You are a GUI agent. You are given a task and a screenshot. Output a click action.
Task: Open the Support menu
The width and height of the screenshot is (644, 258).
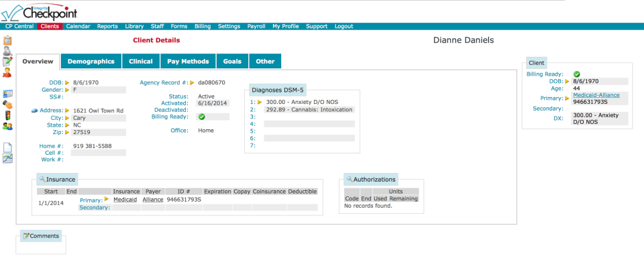click(317, 26)
